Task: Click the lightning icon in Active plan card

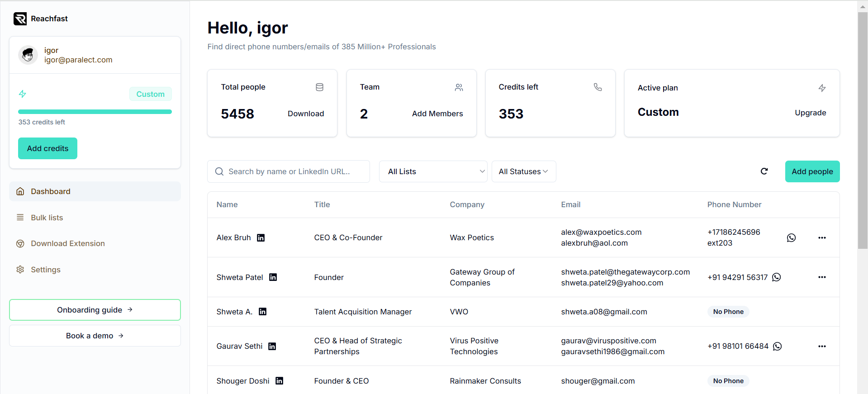Action: tap(822, 88)
